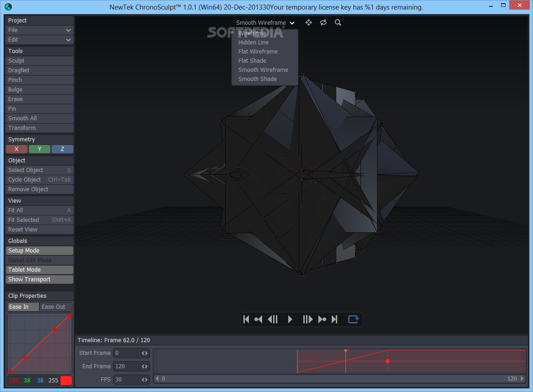Click the red clip keyframe dot on timeline
533x392 pixels.
point(388,361)
